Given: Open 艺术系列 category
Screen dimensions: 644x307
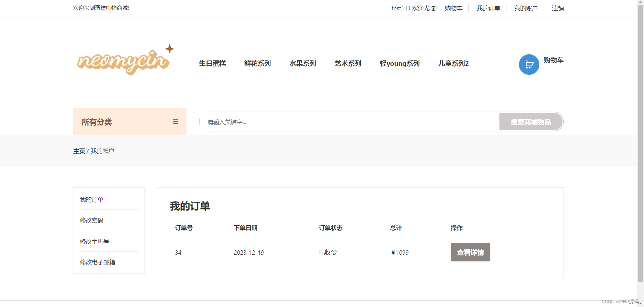Looking at the screenshot, I should coord(348,63).
